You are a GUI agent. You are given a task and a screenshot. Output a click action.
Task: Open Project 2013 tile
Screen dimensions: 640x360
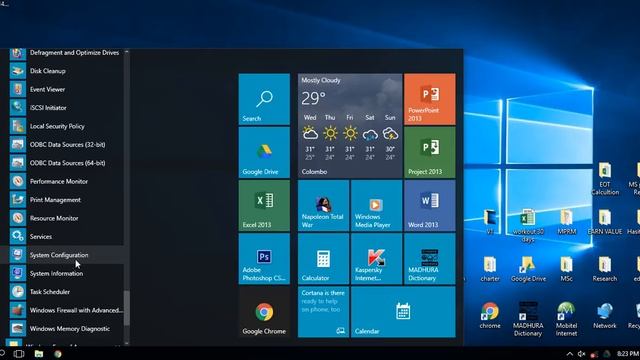pos(429,152)
